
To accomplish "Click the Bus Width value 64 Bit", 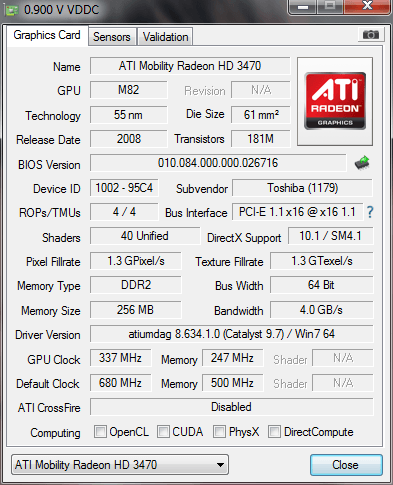I will tap(322, 285).
